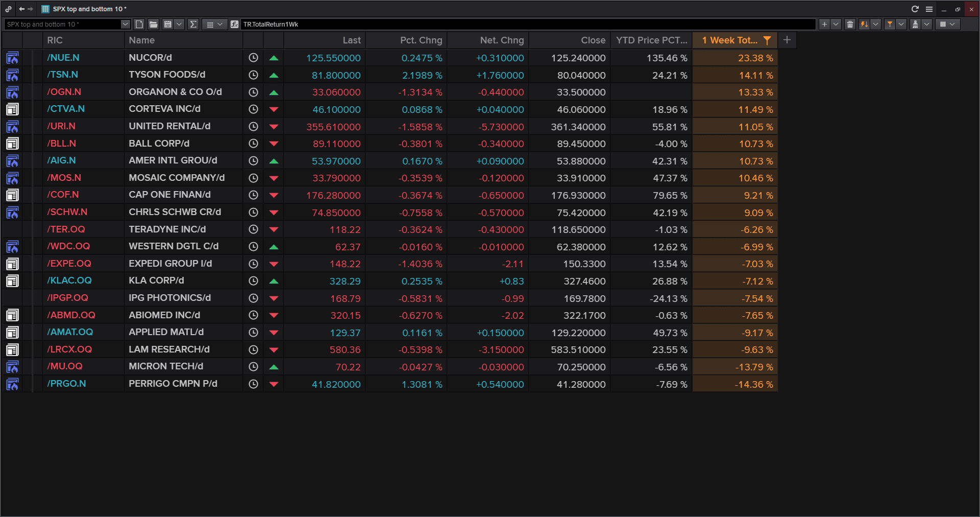Sort by the Last column header

(x=324, y=40)
